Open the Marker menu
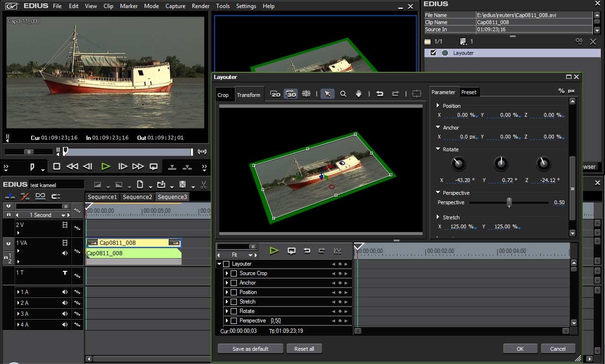This screenshot has width=605, height=364. (129, 6)
